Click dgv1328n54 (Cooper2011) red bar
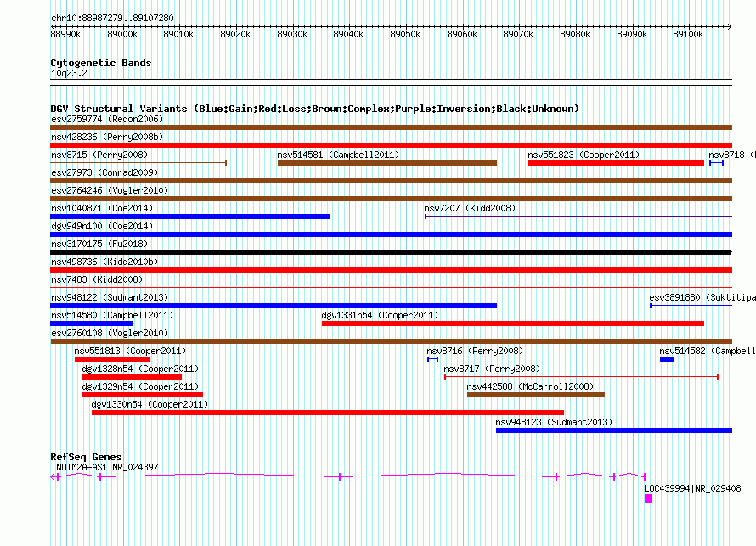The width and height of the screenshot is (756, 546). (x=133, y=377)
